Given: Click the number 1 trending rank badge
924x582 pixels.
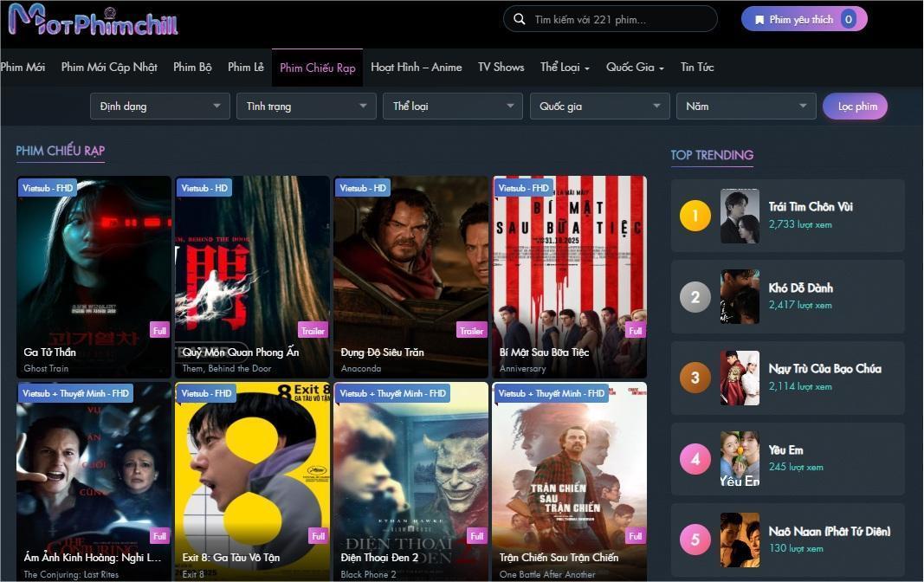Looking at the screenshot, I should tap(695, 216).
